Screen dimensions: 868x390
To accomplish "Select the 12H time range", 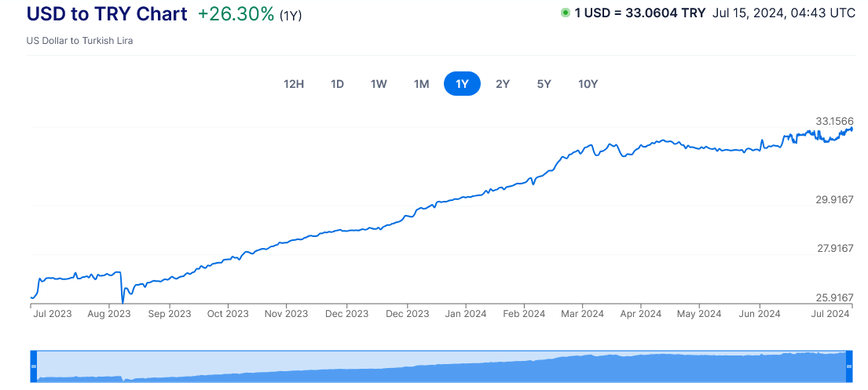I will (x=294, y=84).
